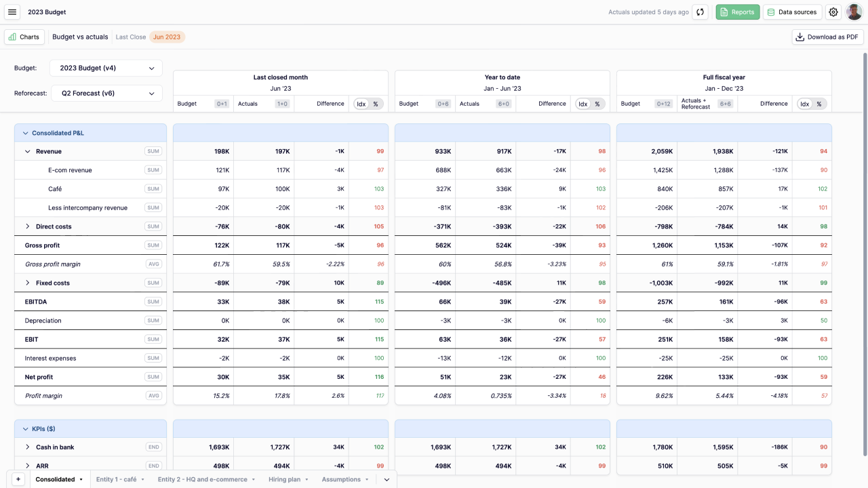Click the Jun 2023 last close badge
Screen dimensions: 868x488
pyautogui.click(x=167, y=37)
